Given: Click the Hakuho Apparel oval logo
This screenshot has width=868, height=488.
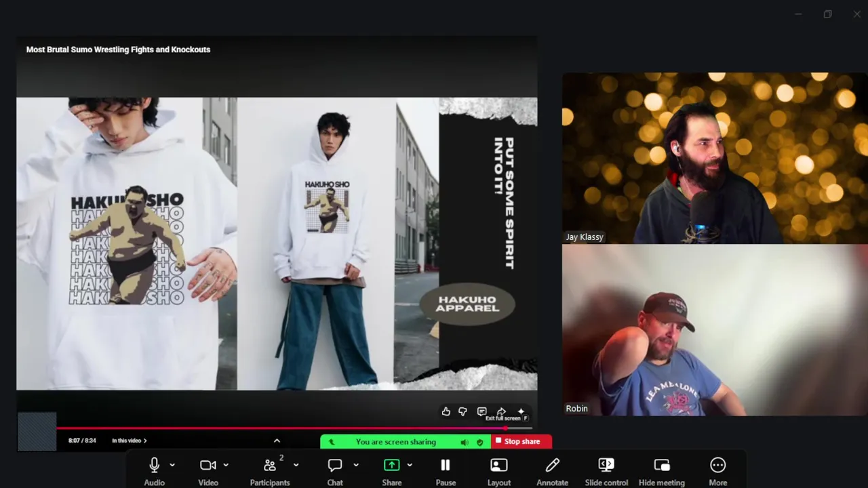Looking at the screenshot, I should pyautogui.click(x=467, y=304).
